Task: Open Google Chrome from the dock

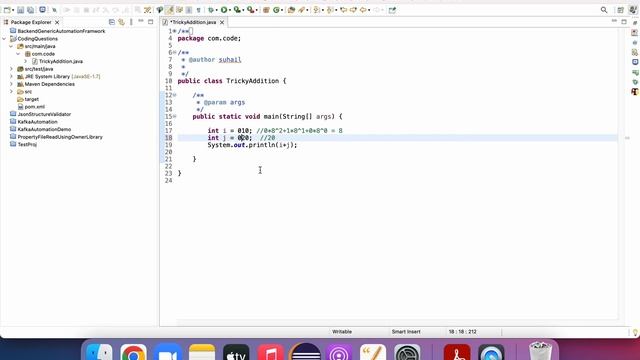Action: coord(133,352)
